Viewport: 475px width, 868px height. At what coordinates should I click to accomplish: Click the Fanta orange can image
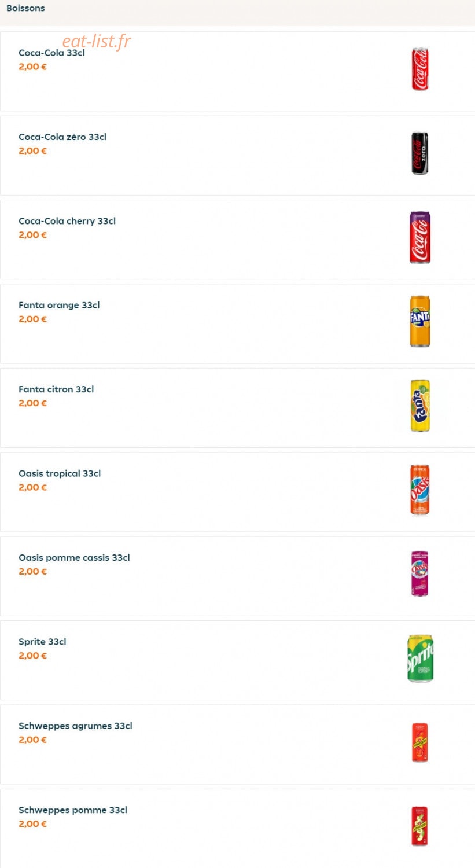coord(420,321)
